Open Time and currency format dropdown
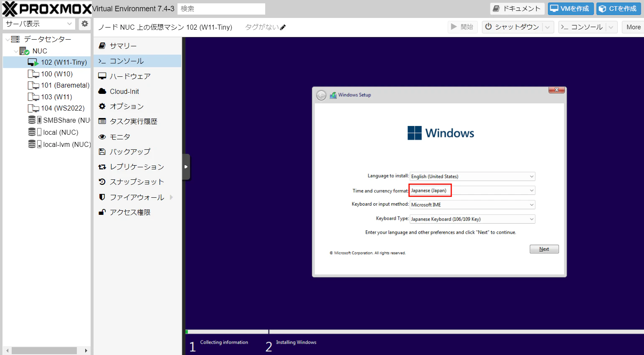The height and width of the screenshot is (355, 644). click(x=532, y=191)
